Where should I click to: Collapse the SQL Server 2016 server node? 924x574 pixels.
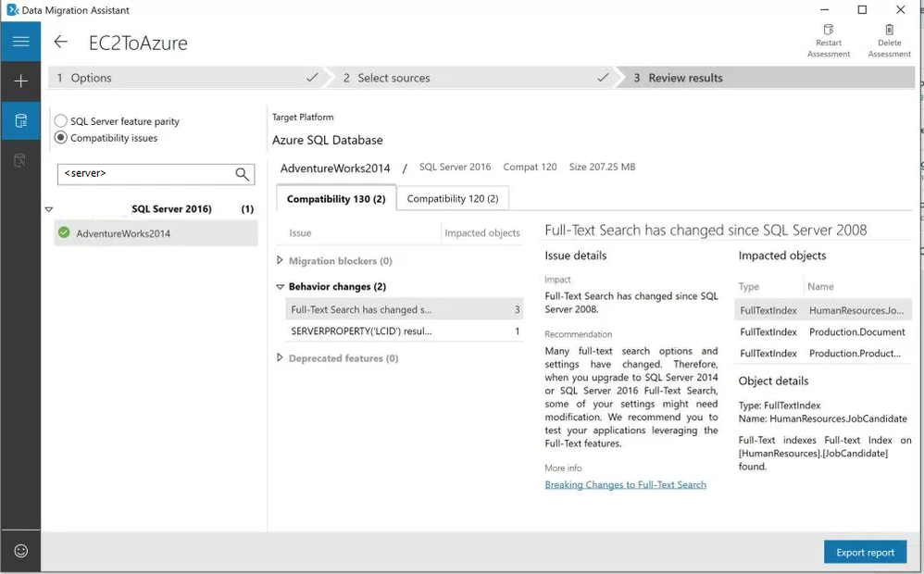(49, 209)
